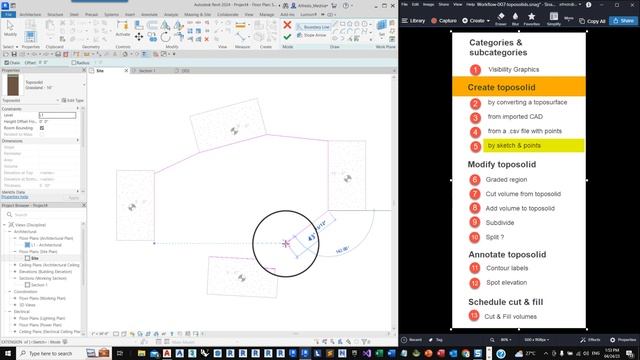Click the Print icon in quick access toolbar
The image size is (640, 360).
(x=58, y=54)
